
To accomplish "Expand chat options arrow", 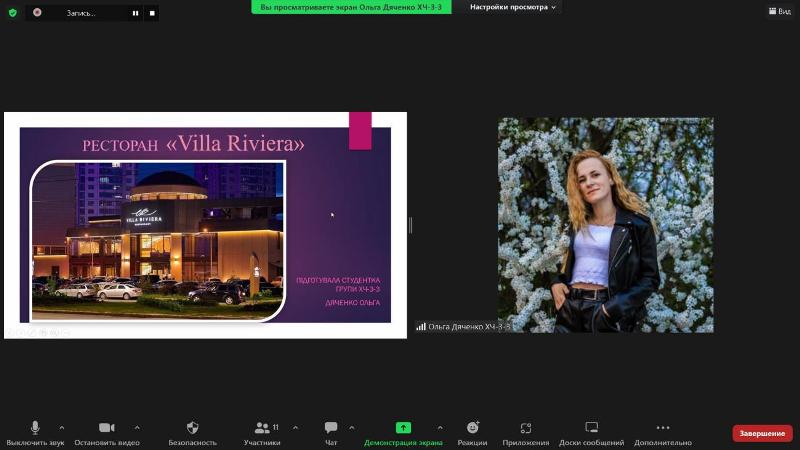I will (352, 428).
